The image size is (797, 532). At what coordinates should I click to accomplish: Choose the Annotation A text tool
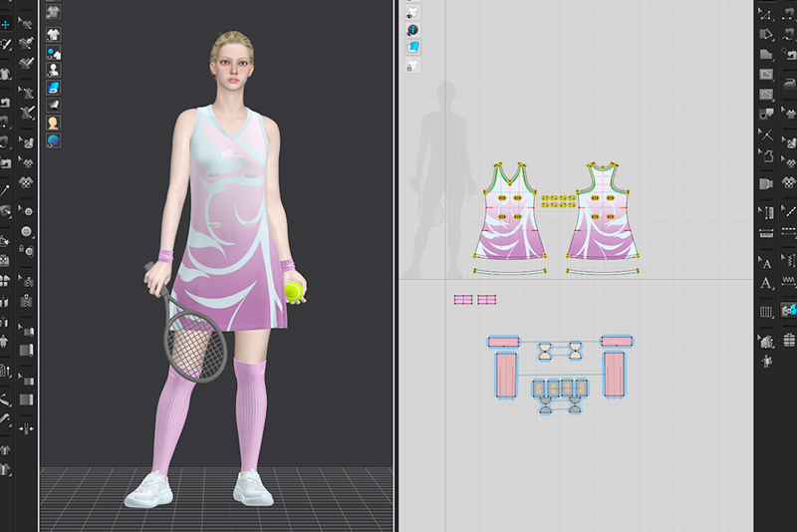pos(766,283)
